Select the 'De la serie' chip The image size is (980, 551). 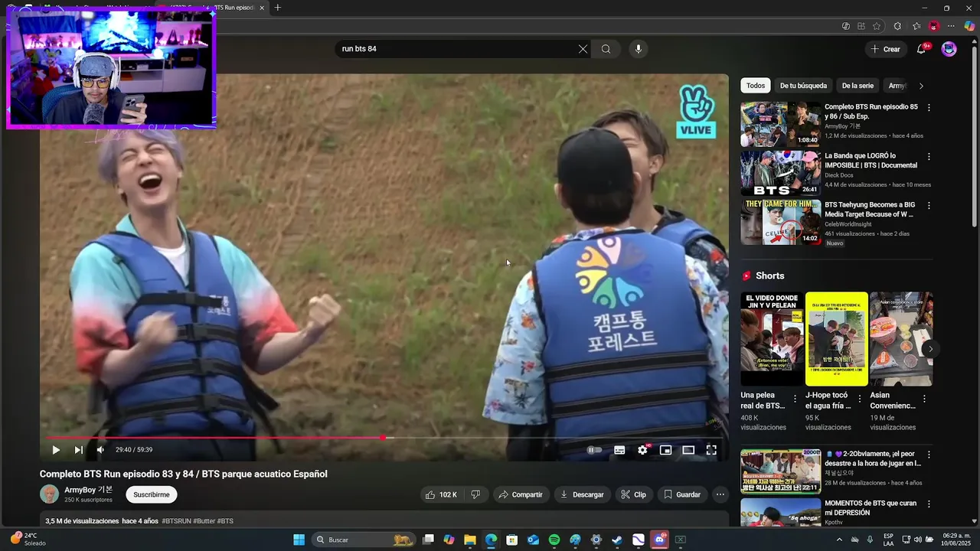point(857,86)
